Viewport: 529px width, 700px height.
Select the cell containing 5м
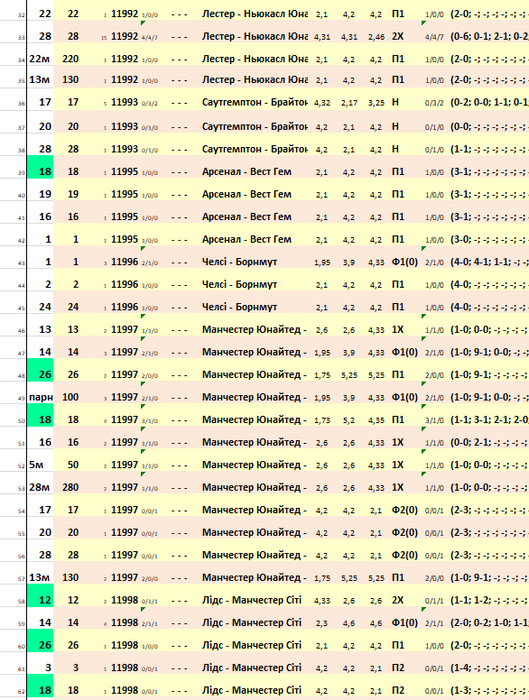pos(40,465)
